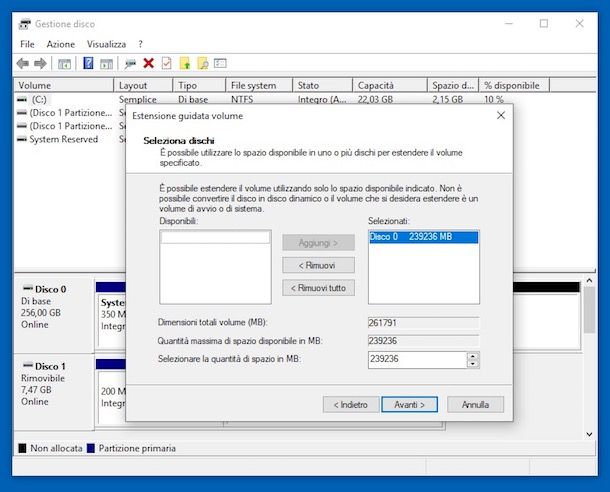
Task: Click the properties checkmark toolbar icon
Action: [166, 63]
